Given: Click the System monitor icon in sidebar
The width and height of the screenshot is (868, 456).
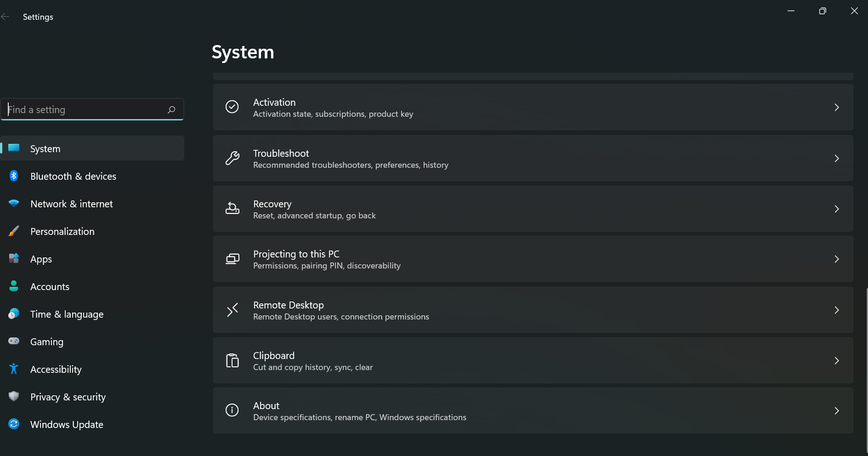Looking at the screenshot, I should pyautogui.click(x=14, y=148).
